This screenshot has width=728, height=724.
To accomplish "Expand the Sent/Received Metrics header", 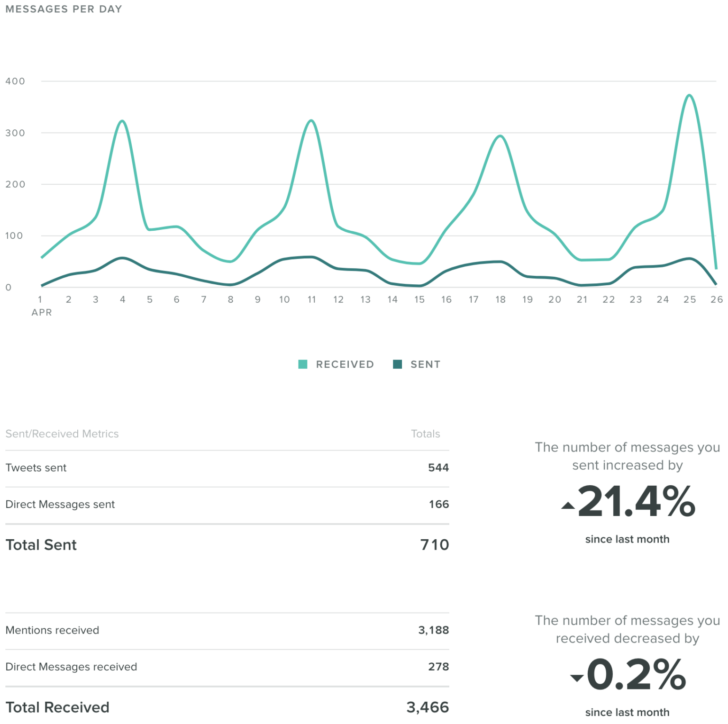I will [62, 434].
